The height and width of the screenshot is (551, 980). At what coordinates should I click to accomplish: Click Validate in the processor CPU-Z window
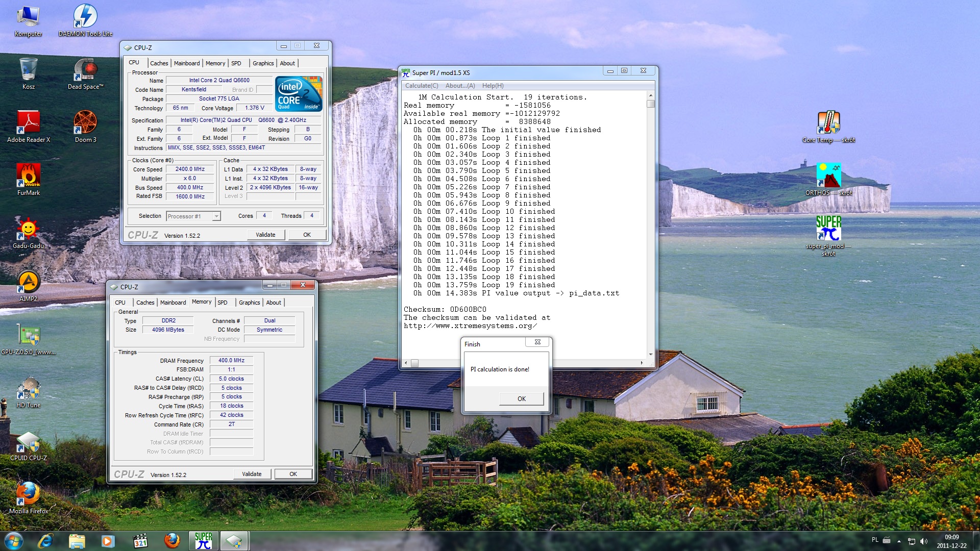click(265, 235)
